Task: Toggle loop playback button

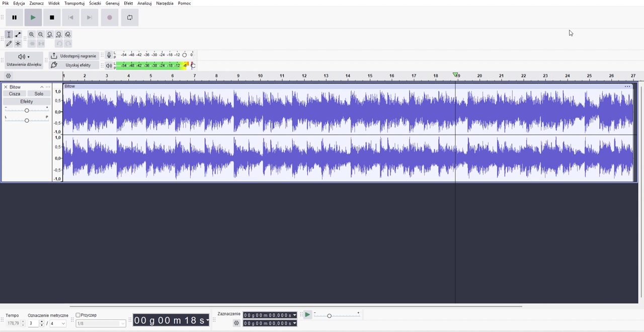Action: click(129, 18)
